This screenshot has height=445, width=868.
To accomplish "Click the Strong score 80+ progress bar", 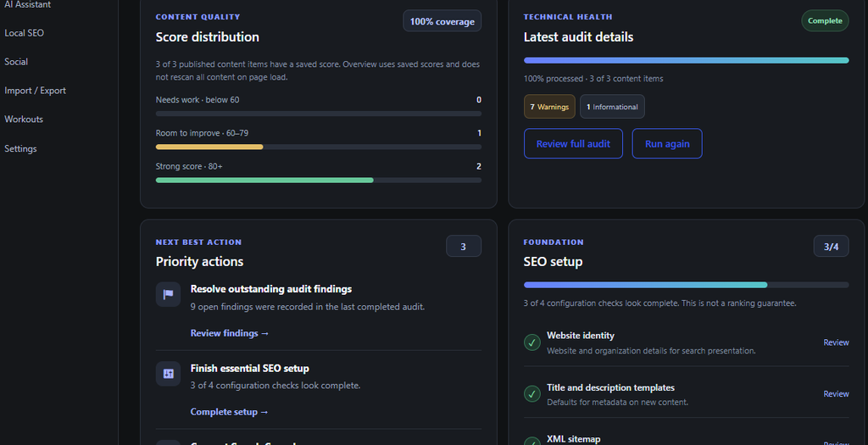I will pos(319,180).
